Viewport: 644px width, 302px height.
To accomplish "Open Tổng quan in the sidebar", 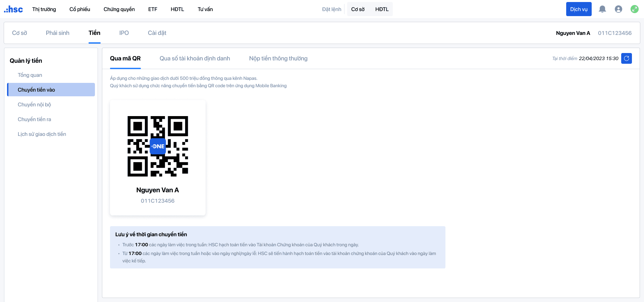I will 51,75.
